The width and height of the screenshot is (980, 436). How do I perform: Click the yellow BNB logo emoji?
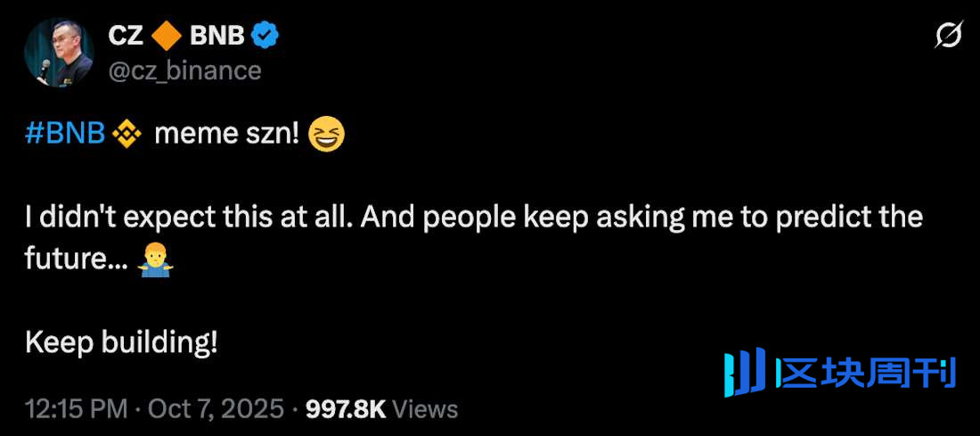click(x=127, y=135)
